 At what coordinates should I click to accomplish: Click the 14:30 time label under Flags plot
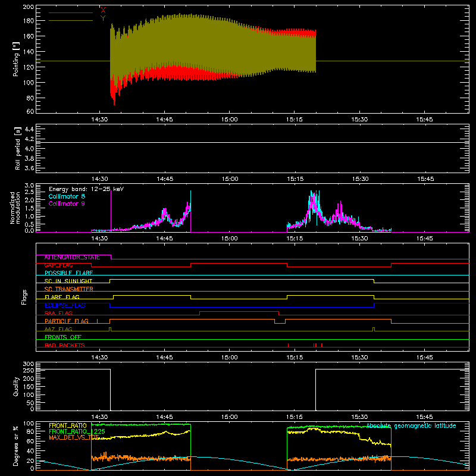pos(99,358)
